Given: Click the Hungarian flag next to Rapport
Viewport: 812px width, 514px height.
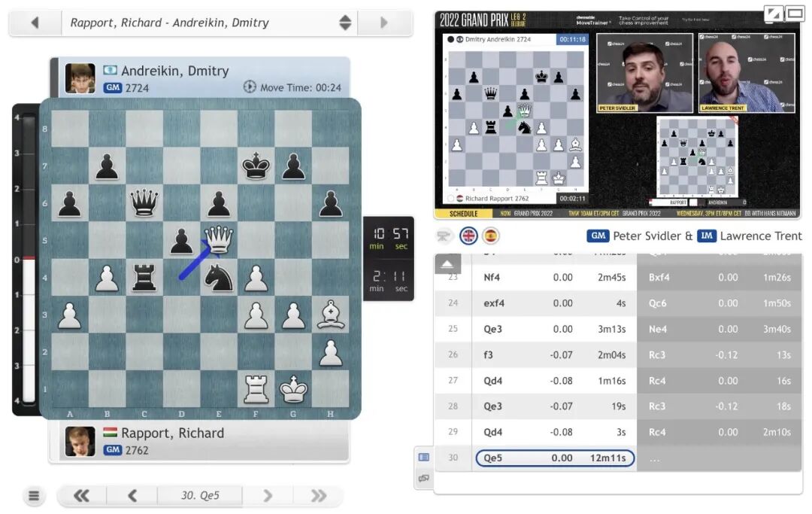Looking at the screenshot, I should [x=110, y=432].
